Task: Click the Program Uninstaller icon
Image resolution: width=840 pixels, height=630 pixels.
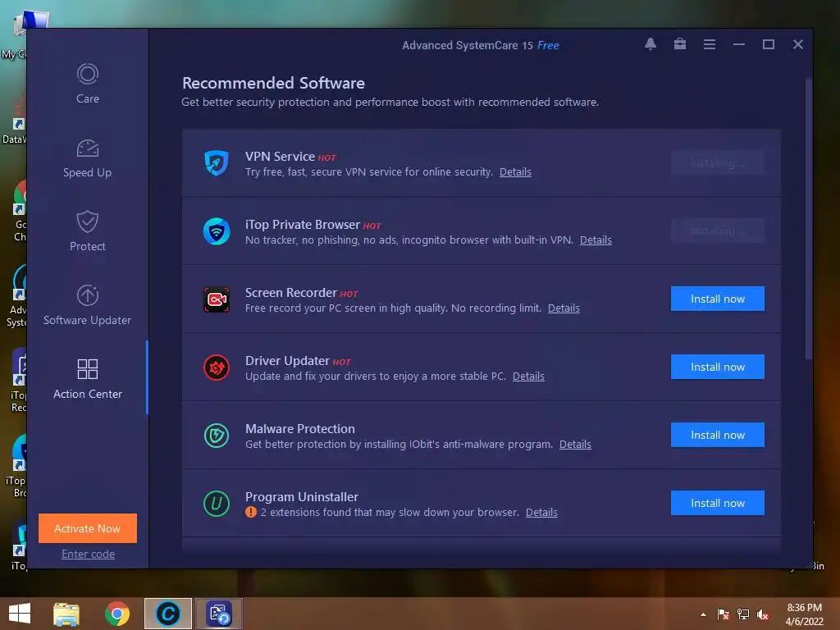Action: click(x=217, y=504)
